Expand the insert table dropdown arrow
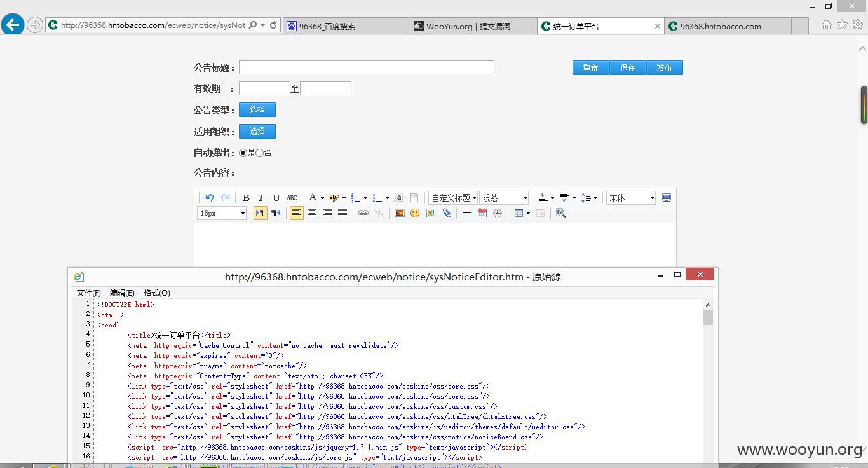Screen dimensions: 868x468 [528, 213]
